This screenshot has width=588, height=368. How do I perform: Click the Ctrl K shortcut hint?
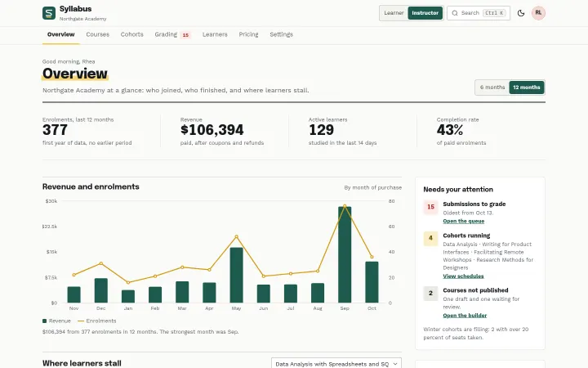click(494, 13)
